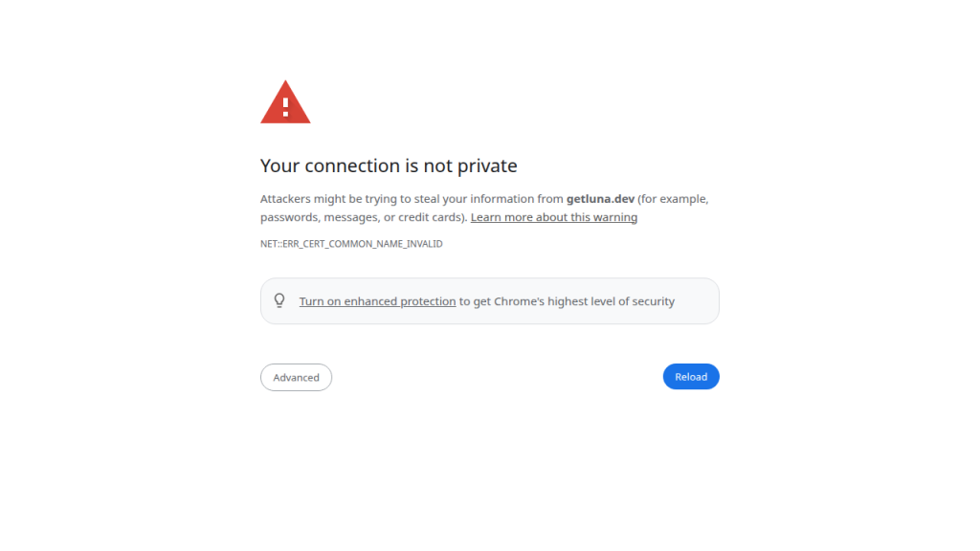
Task: Click the word security in tip box
Action: [x=653, y=301]
